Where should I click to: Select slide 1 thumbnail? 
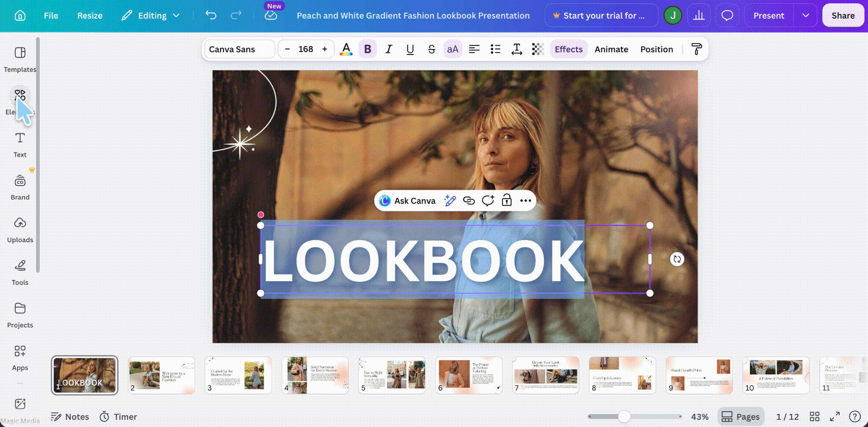point(85,375)
